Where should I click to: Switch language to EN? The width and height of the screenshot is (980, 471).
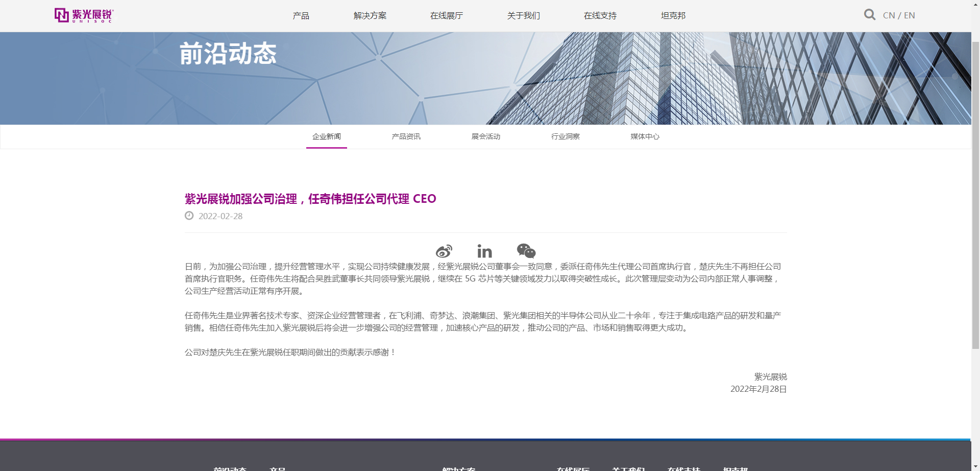click(x=910, y=15)
